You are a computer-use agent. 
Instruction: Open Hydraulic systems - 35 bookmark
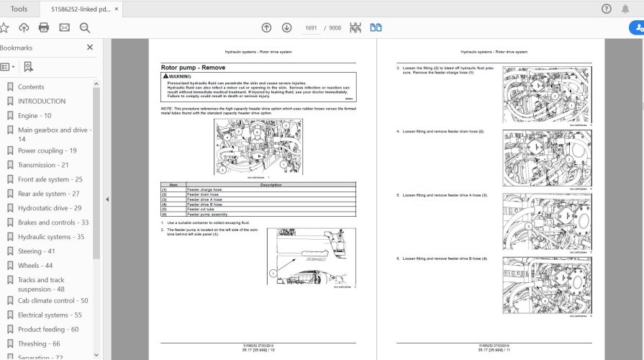pos(51,237)
